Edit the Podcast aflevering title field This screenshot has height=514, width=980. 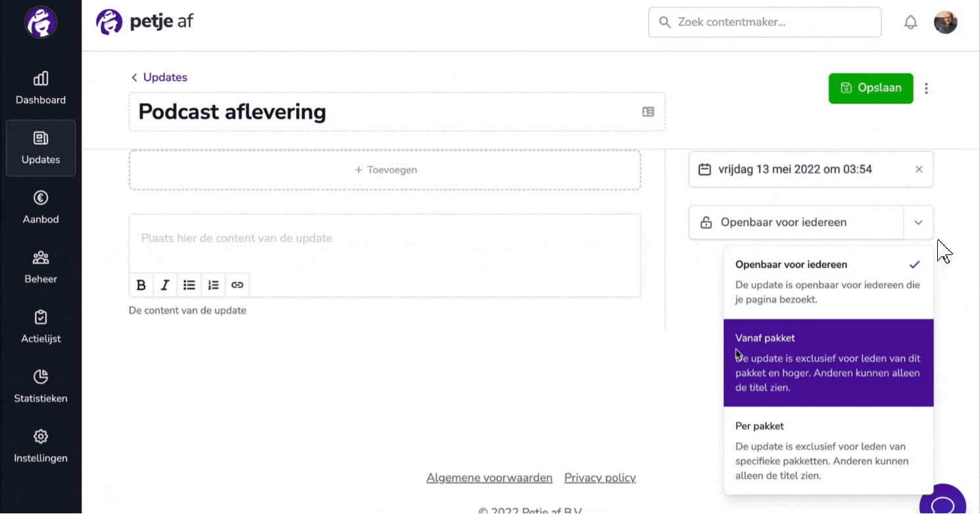point(397,112)
